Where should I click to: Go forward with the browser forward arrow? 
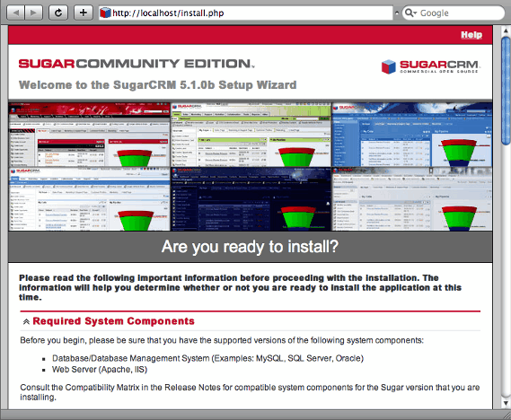coord(33,13)
